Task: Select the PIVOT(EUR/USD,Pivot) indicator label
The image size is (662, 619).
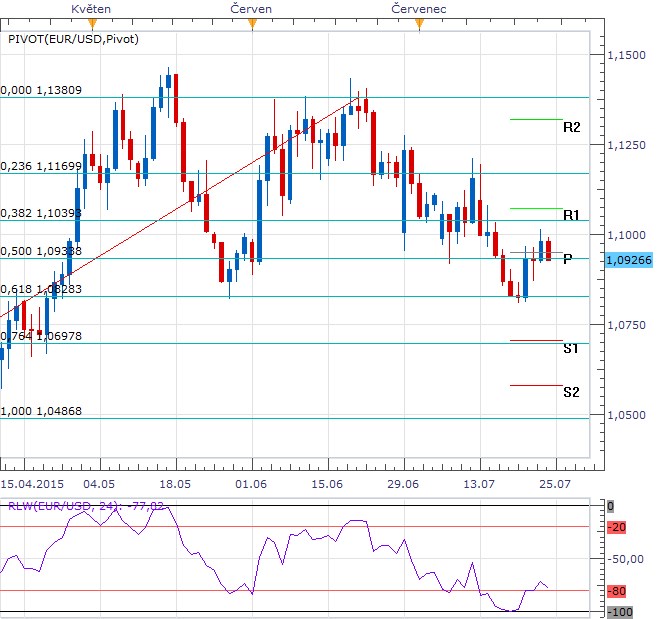Action: [x=72, y=39]
